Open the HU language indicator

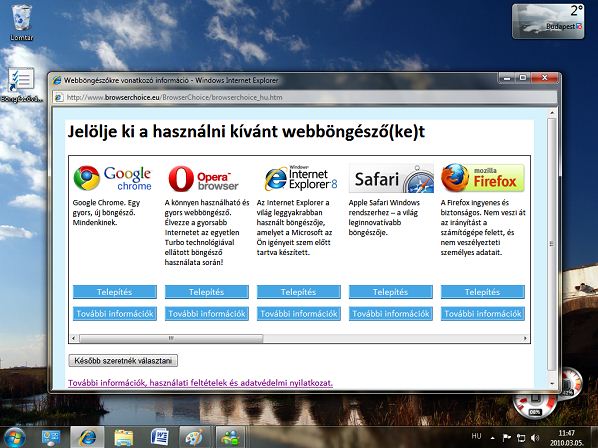476,436
